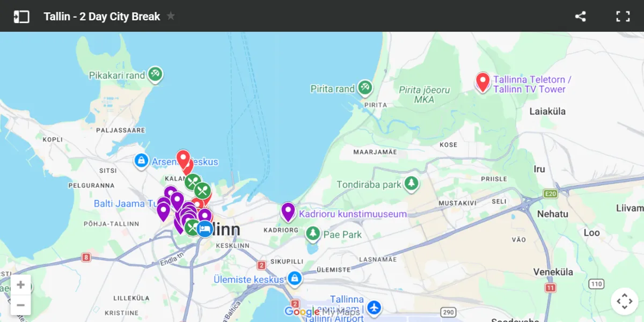Click the Laiaküla place name
The height and width of the screenshot is (322, 644).
[x=547, y=112]
